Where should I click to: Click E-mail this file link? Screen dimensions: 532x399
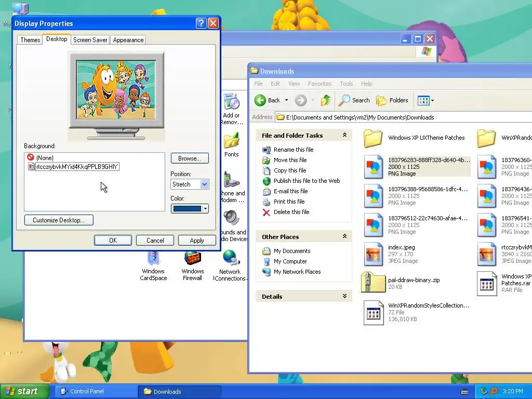tap(291, 191)
